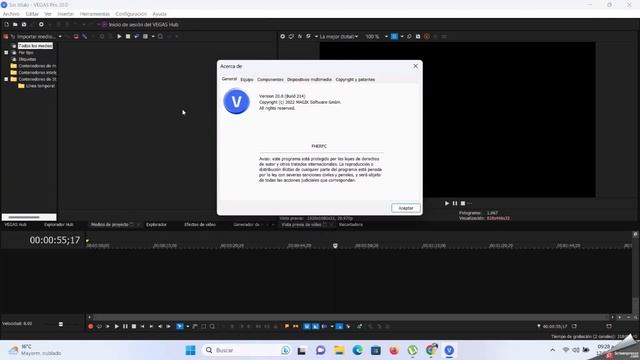Click the Velocidad rate slider handle
The height and width of the screenshot is (360, 640).
coord(61,324)
